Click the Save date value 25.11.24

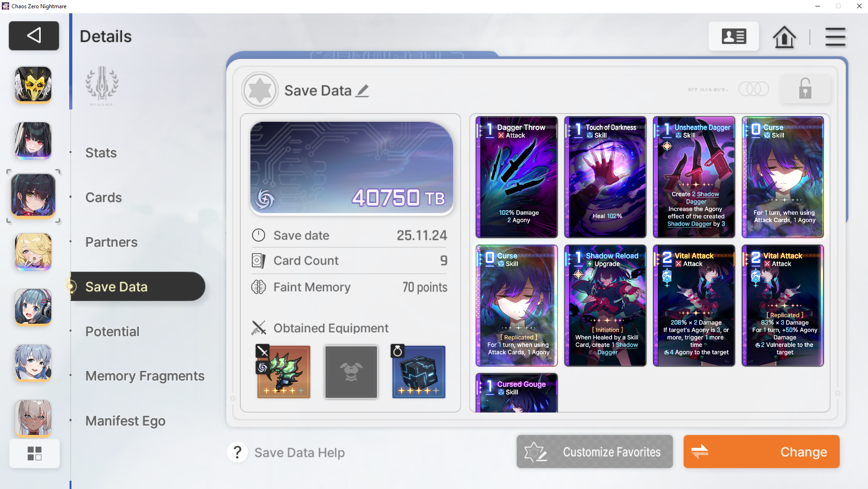click(422, 235)
